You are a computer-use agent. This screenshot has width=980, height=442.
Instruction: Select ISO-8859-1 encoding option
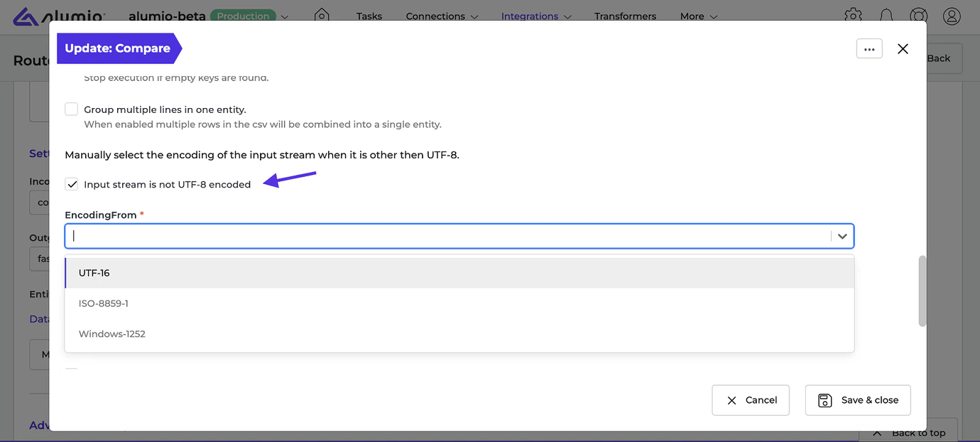pos(459,303)
